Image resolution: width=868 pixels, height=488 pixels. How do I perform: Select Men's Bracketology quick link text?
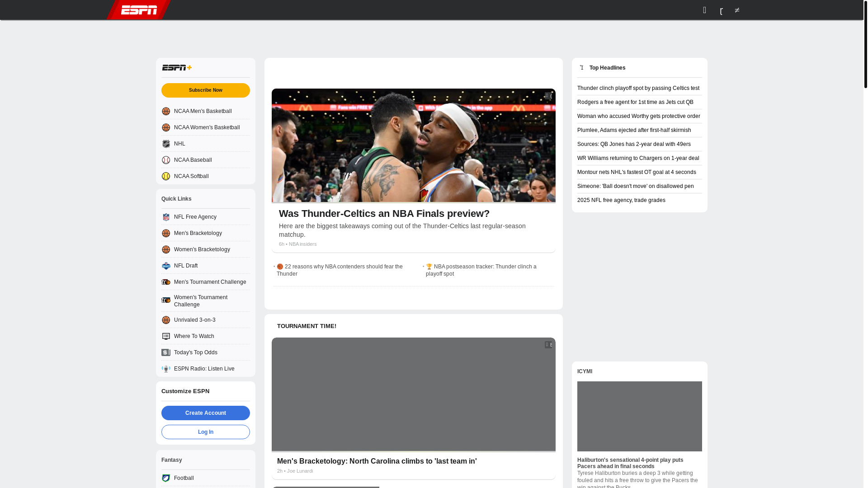pyautogui.click(x=198, y=233)
